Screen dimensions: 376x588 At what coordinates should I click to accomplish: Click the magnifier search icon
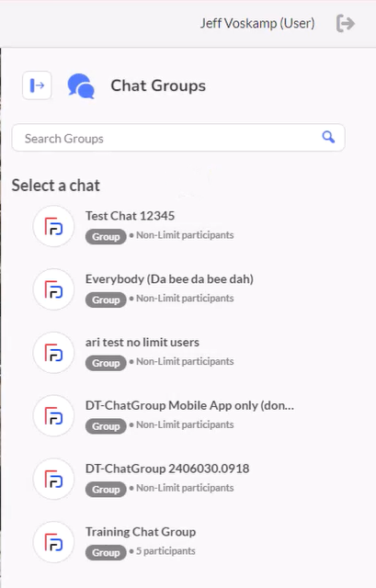pyautogui.click(x=328, y=137)
